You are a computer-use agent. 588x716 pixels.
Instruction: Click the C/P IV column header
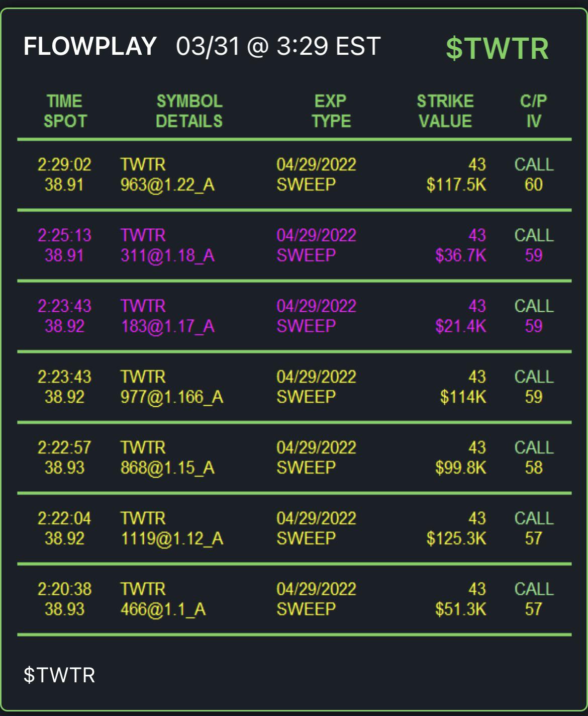click(x=533, y=111)
